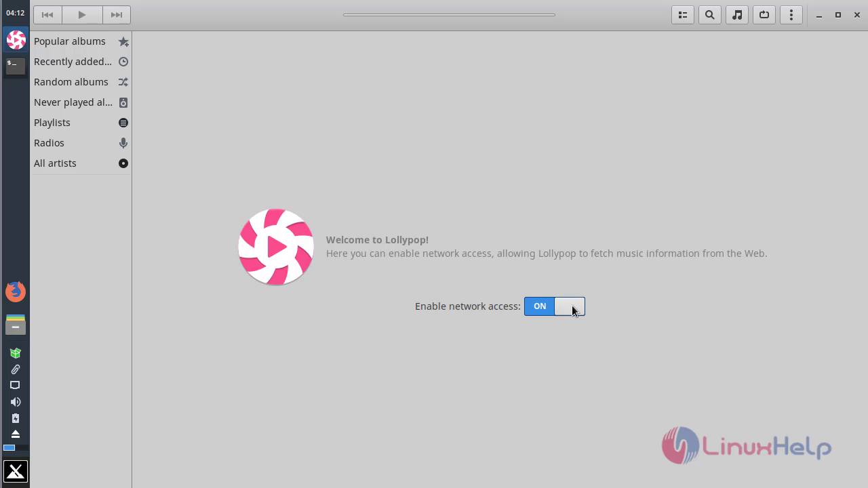Image resolution: width=868 pixels, height=488 pixels.
Task: Select Never played albums
Action: click(x=81, y=102)
